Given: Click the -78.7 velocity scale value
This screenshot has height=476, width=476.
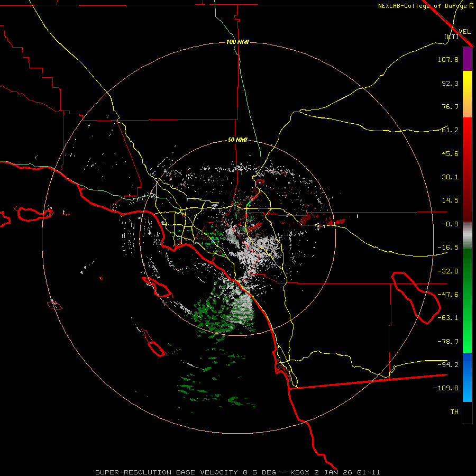Looking at the screenshot, I should [448, 342].
